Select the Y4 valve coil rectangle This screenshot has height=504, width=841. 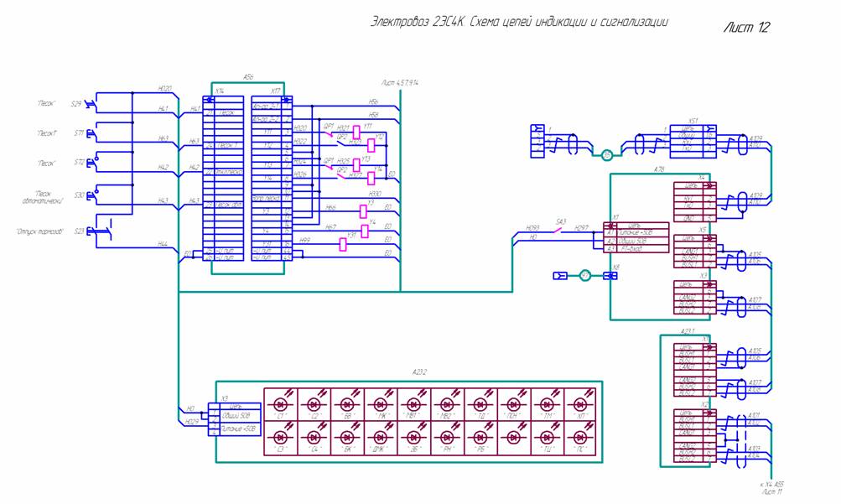pyautogui.click(x=365, y=231)
